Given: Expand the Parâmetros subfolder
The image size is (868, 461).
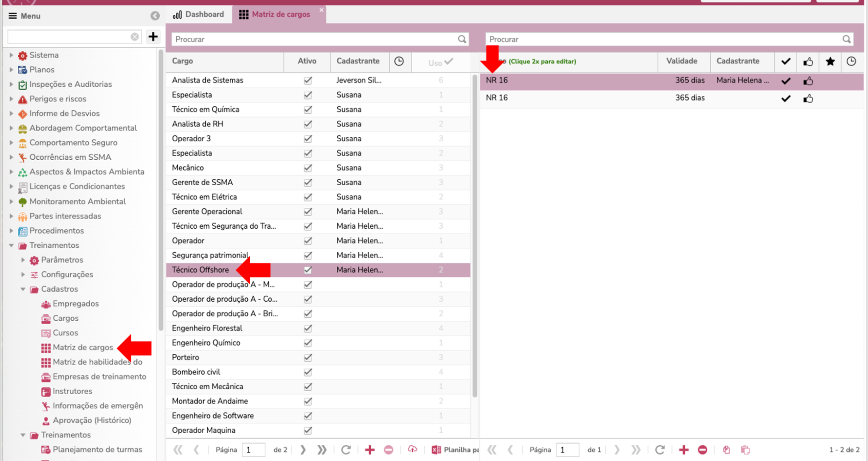Looking at the screenshot, I should point(23,260).
